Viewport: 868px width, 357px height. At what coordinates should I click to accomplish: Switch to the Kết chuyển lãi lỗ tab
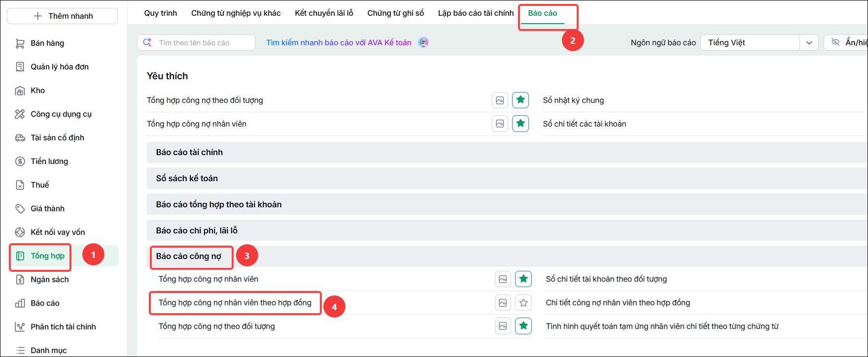324,13
